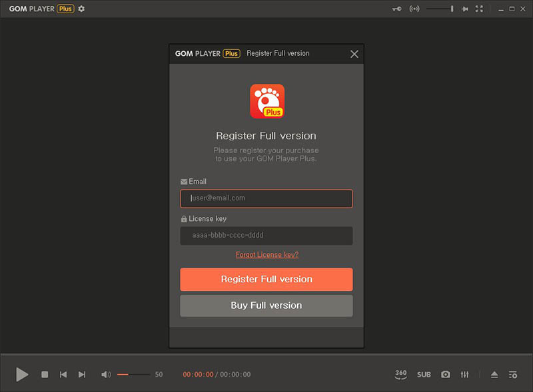
Task: Enter fullscreen mode with the expand icon
Action: (x=478, y=9)
